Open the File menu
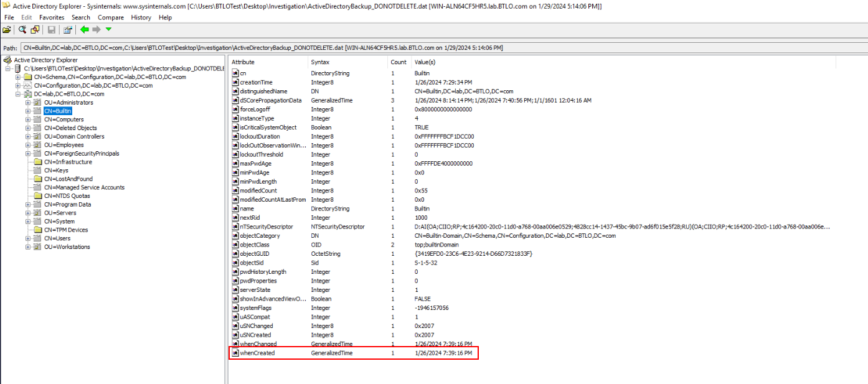 point(9,17)
